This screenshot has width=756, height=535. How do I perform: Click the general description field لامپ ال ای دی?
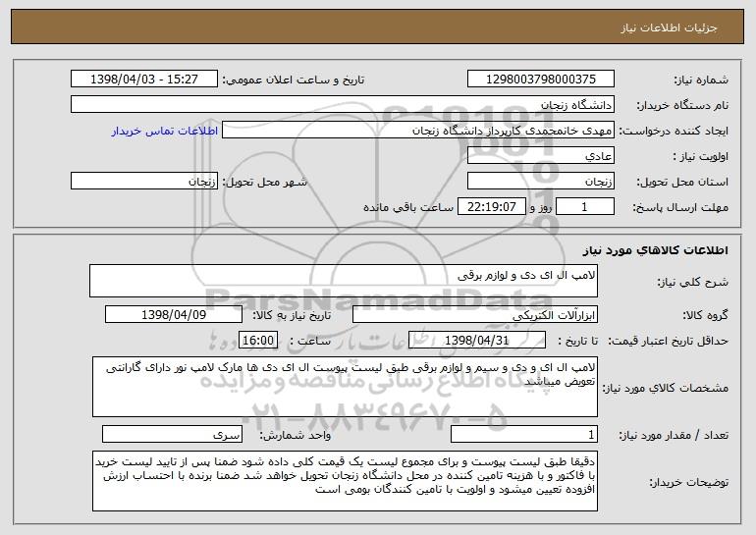click(344, 281)
